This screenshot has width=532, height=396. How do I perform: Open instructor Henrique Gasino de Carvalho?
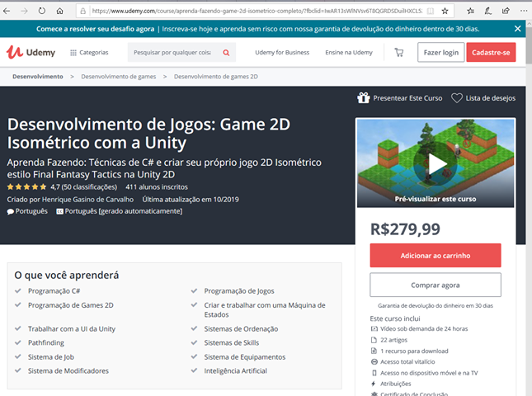(x=87, y=200)
